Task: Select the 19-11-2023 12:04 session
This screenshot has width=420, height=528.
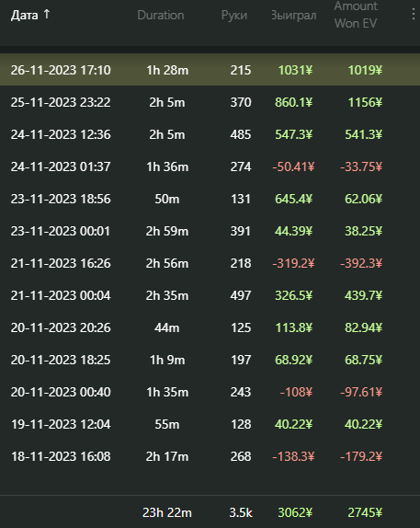Action: [x=210, y=424]
